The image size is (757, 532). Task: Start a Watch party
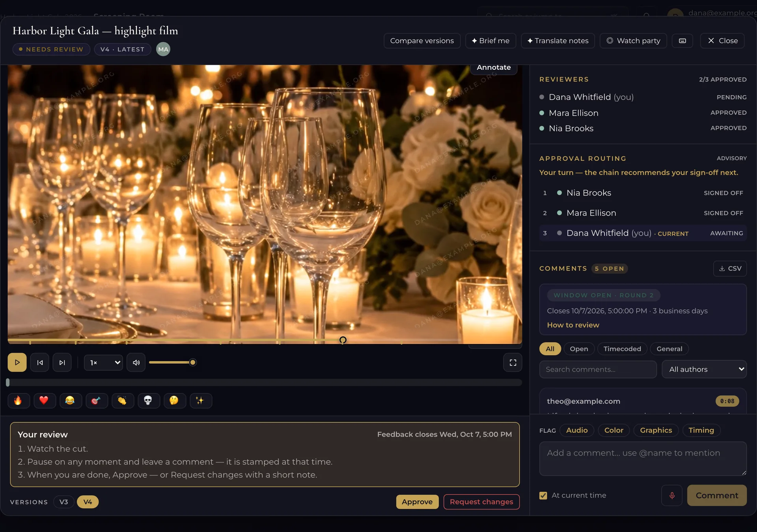pyautogui.click(x=633, y=41)
